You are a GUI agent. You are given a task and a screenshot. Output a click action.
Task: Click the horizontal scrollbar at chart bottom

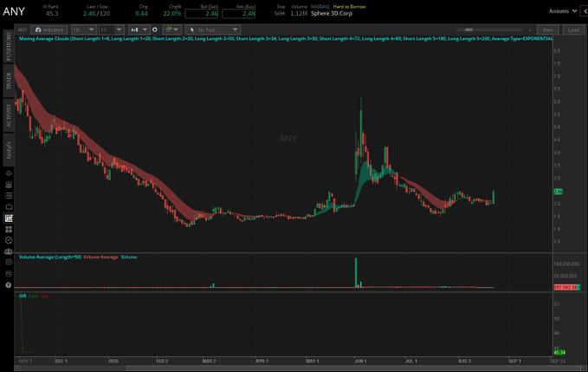point(354,369)
